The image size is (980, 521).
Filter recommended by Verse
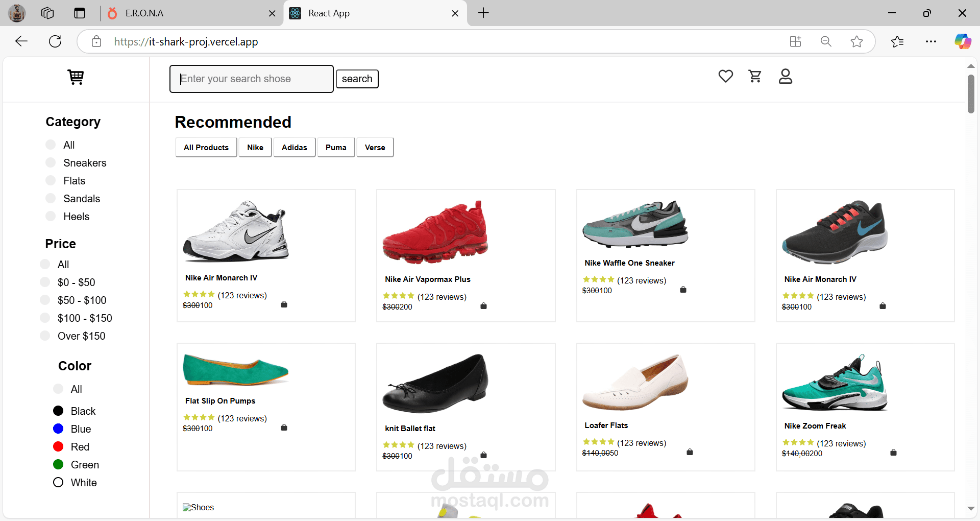coord(375,147)
